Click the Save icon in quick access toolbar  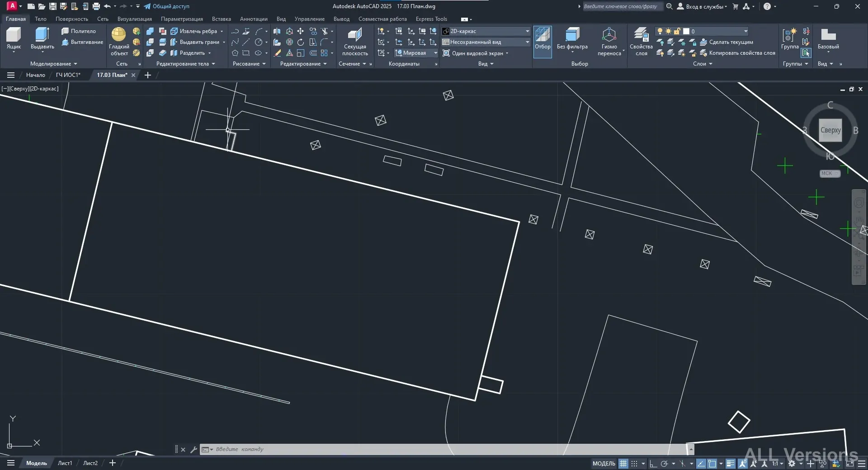(53, 6)
